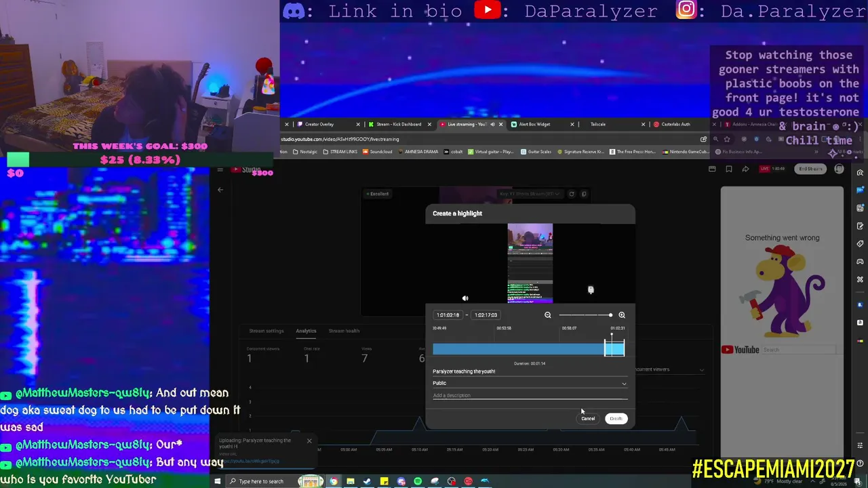Click the share arrow icon in Studio header
Image resolution: width=868 pixels, height=488 pixels.
(x=745, y=169)
